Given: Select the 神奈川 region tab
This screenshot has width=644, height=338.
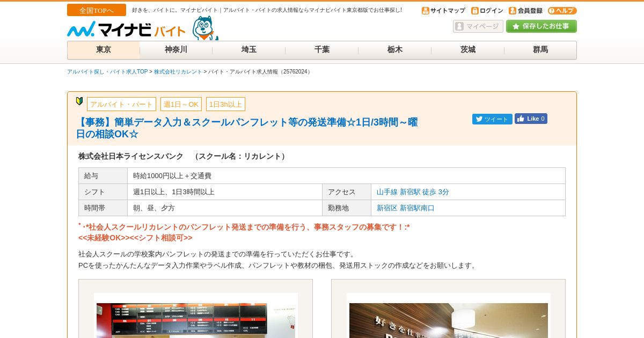Looking at the screenshot, I should [176, 50].
